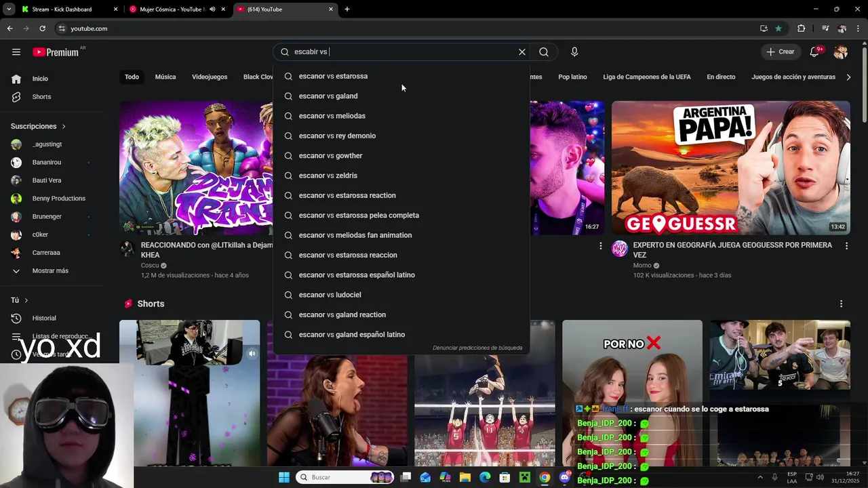Open the notifications bell

[815, 52]
